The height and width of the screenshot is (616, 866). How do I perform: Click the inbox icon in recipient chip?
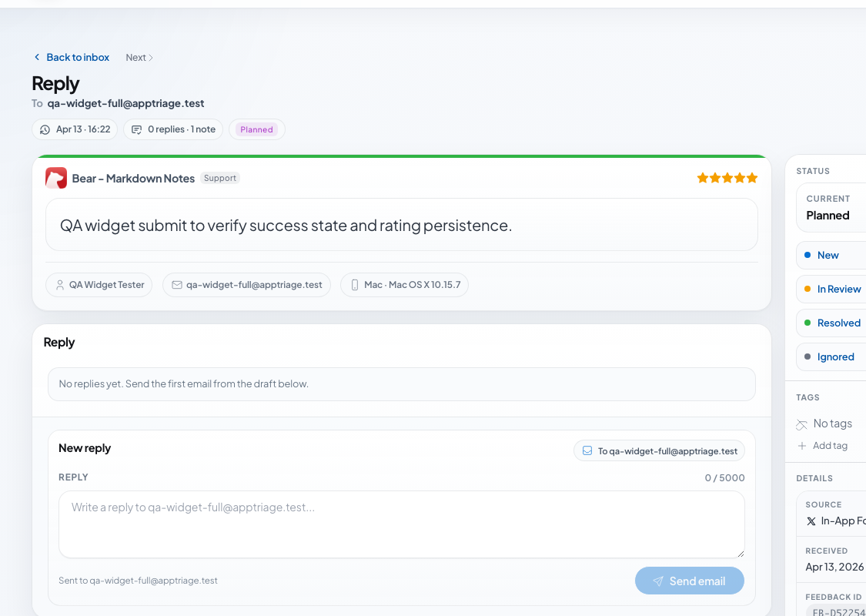pyautogui.click(x=587, y=450)
